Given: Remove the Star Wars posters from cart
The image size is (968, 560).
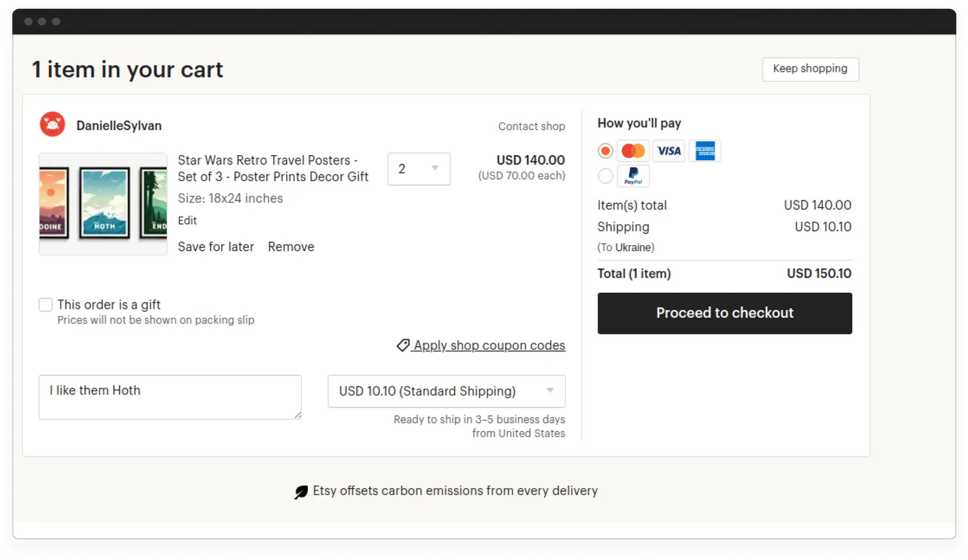Looking at the screenshot, I should tap(291, 247).
